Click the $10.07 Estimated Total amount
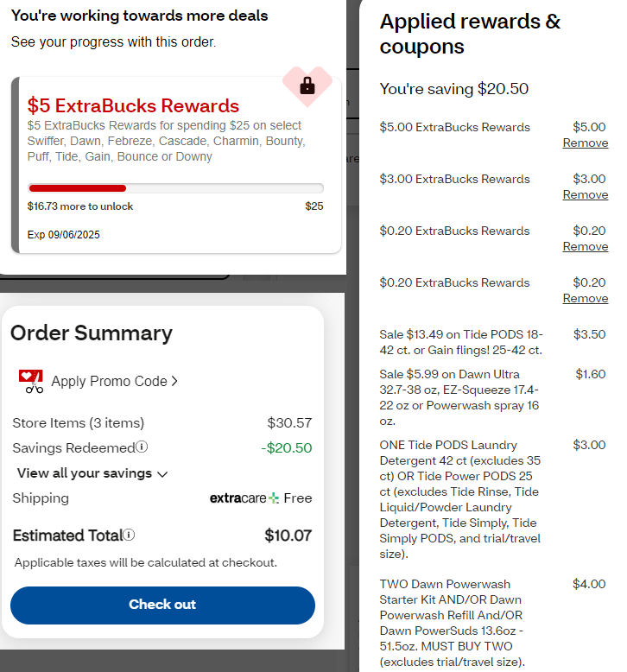627x672 pixels. coord(288,536)
